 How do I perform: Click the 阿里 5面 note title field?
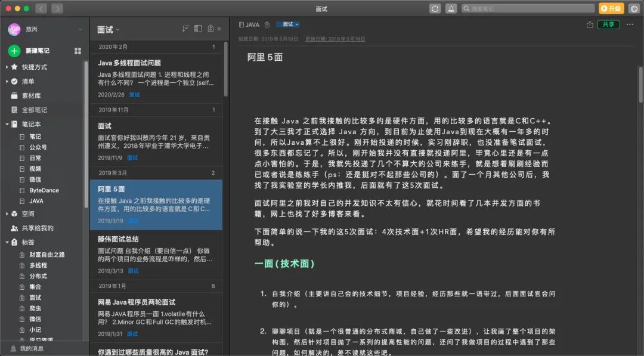pos(265,57)
